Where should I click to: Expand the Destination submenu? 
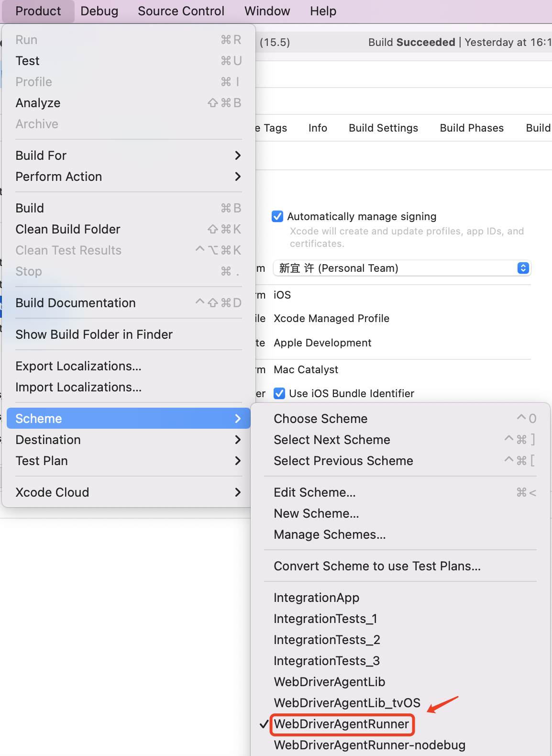coord(129,440)
